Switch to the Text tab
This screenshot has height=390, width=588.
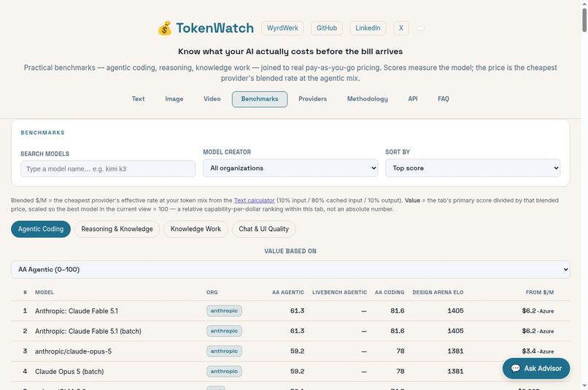click(138, 99)
